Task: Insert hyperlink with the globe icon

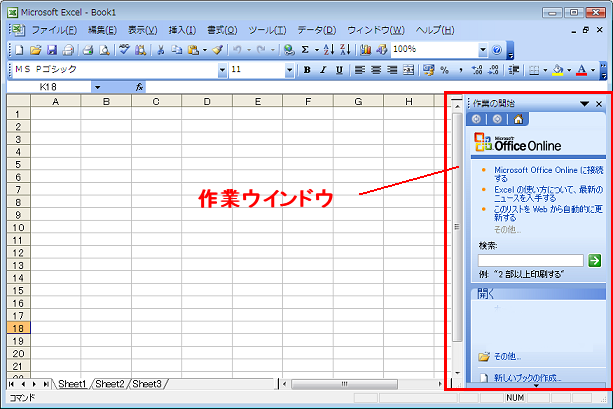Action: [x=289, y=50]
